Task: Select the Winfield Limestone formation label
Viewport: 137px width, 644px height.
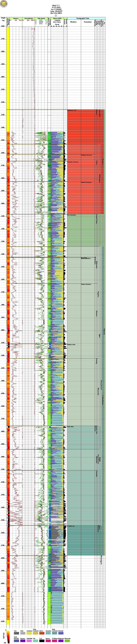Action: [x=86, y=155]
